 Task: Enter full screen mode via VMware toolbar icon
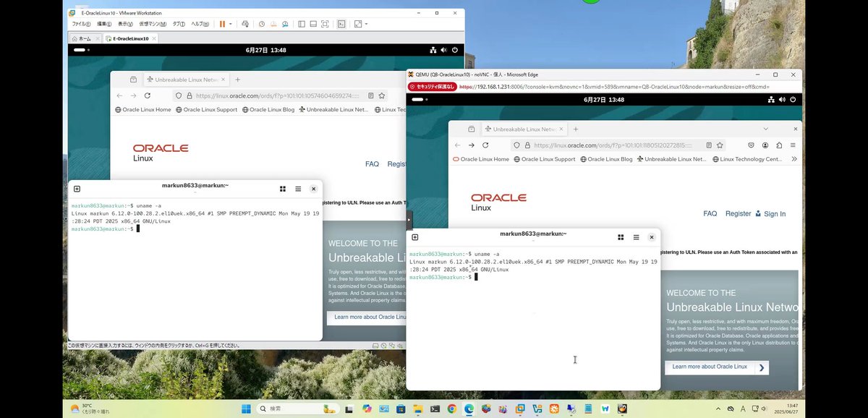[x=323, y=24]
